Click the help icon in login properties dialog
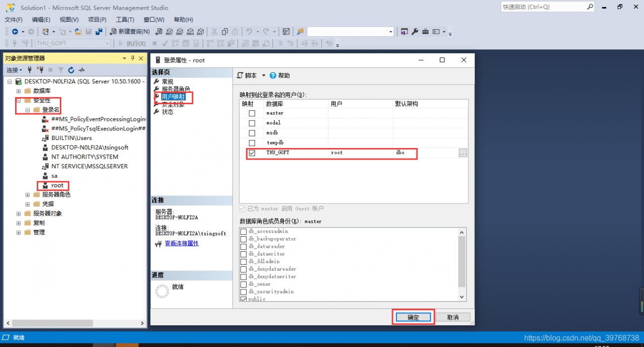644x347 pixels. point(273,76)
